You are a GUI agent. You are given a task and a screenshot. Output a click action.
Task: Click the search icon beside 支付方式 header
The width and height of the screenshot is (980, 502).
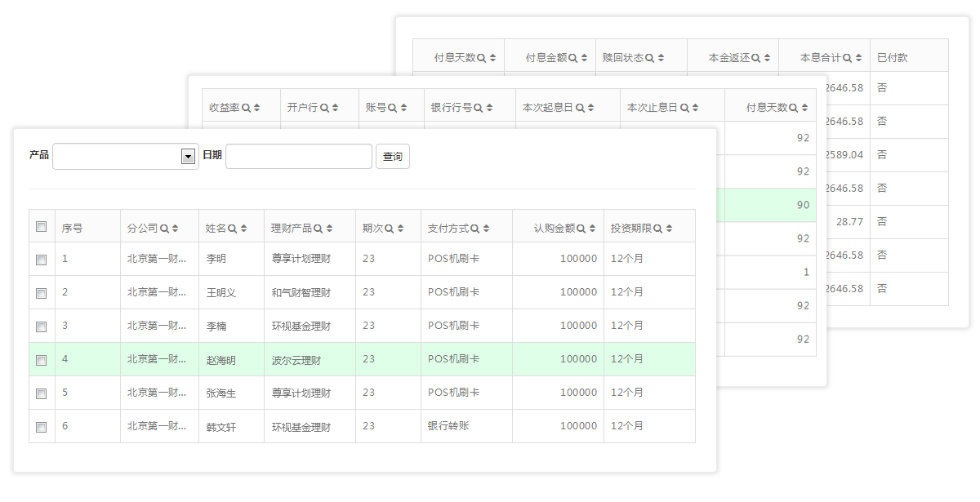(474, 229)
